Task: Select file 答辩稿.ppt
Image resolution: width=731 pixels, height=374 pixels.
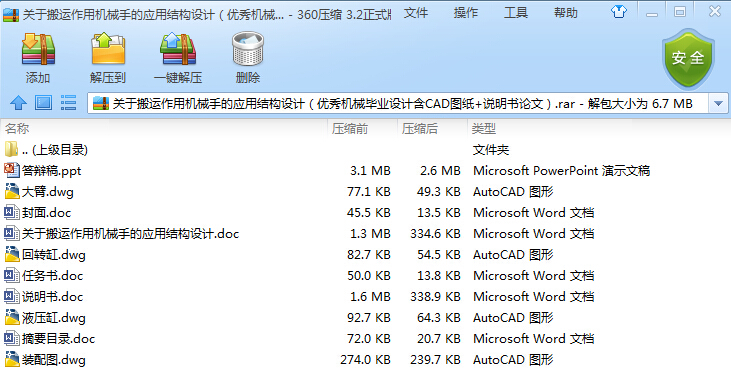Action: click(51, 171)
